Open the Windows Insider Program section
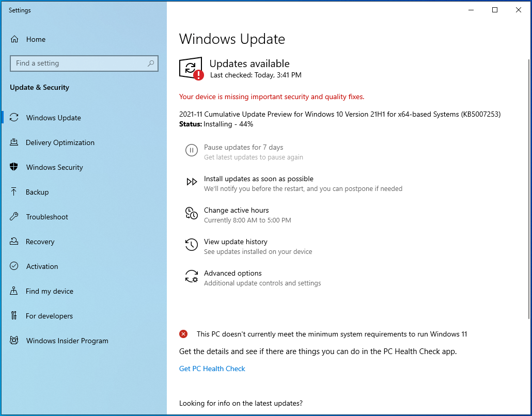 (x=66, y=341)
